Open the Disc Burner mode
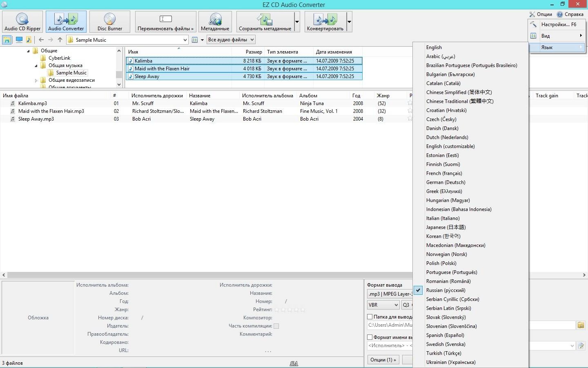Screen dimensions: 588x368 click(x=109, y=22)
